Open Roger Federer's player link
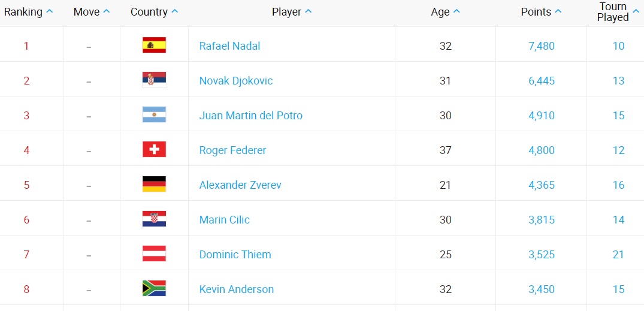Image resolution: width=644 pixels, height=311 pixels. (232, 150)
